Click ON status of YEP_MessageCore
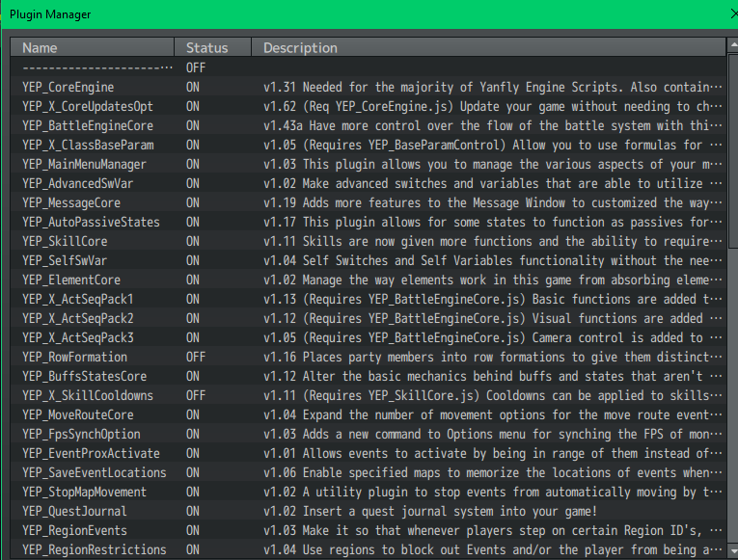The height and width of the screenshot is (560, 738). coord(193,202)
